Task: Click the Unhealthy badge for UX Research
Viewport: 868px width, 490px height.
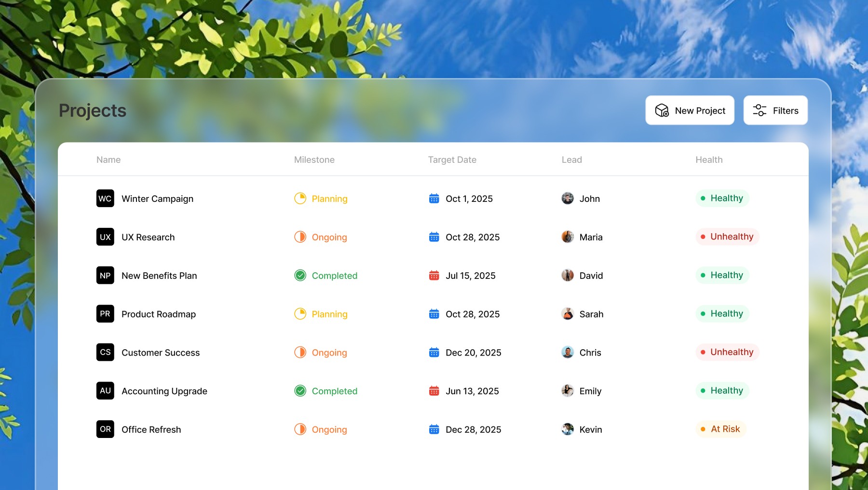Action: click(x=727, y=237)
